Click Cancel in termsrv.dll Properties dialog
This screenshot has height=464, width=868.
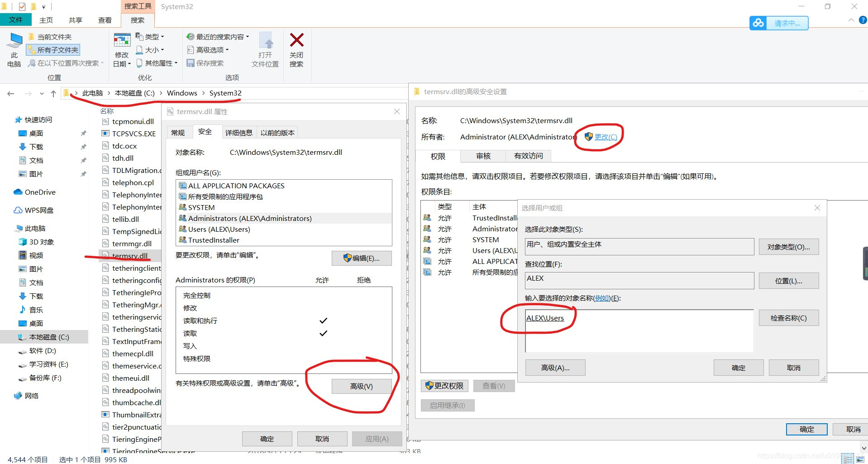tap(322, 439)
